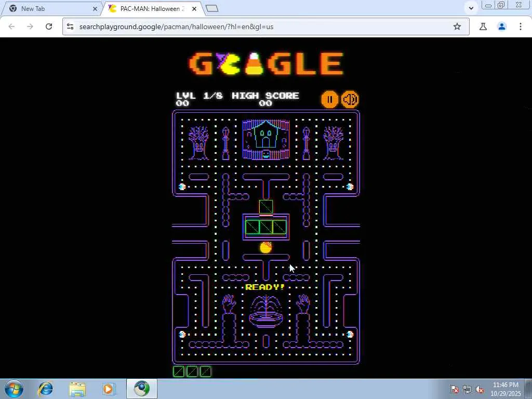Viewport: 532px width, 399px height.
Task: Click the right spooky tree graphic
Action: (333, 143)
